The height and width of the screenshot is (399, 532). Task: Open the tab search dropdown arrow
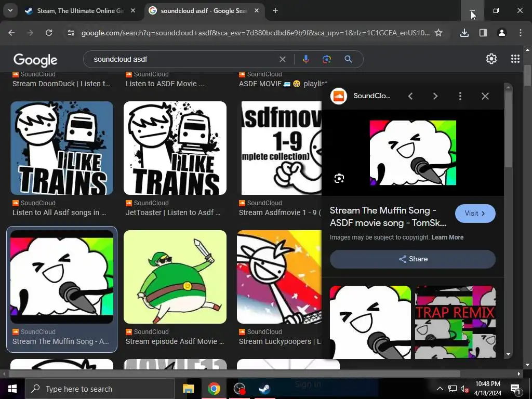[x=10, y=10]
